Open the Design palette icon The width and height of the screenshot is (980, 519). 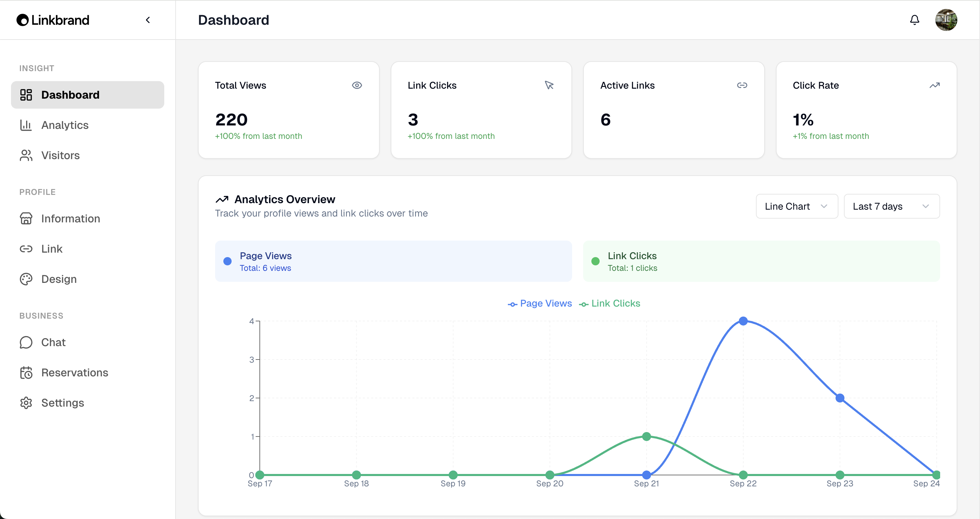point(25,279)
